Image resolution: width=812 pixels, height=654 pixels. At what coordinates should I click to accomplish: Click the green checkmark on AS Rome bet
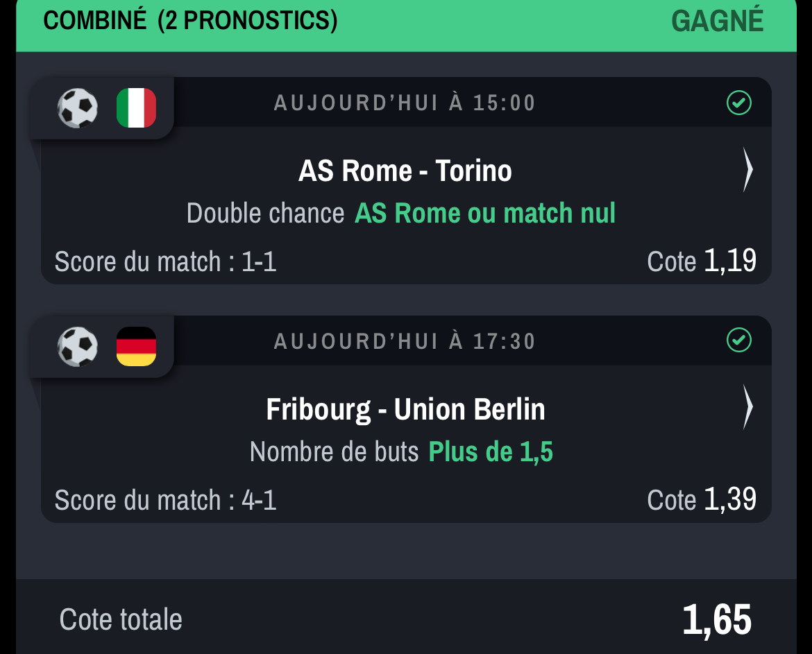pyautogui.click(x=739, y=103)
